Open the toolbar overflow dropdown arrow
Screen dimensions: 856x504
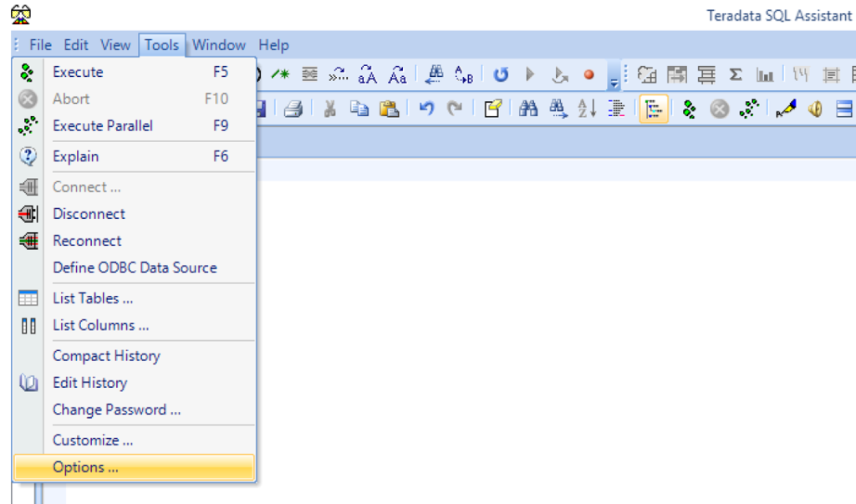(x=616, y=82)
